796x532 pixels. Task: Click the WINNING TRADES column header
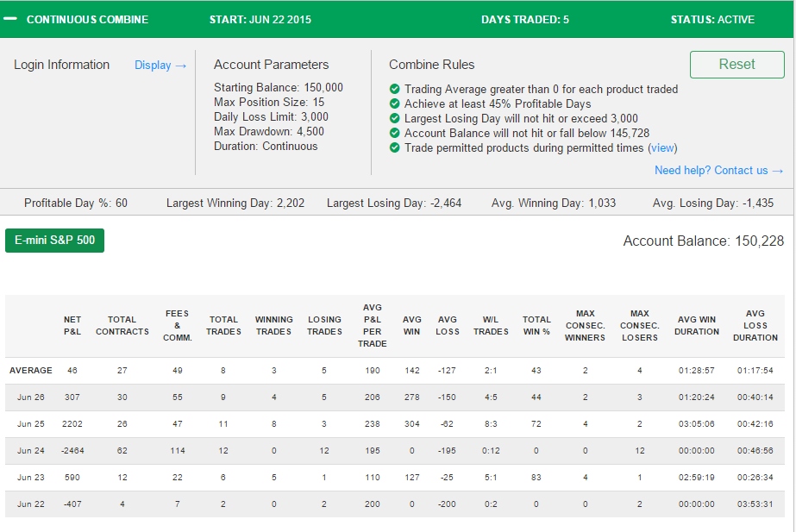pyautogui.click(x=273, y=326)
